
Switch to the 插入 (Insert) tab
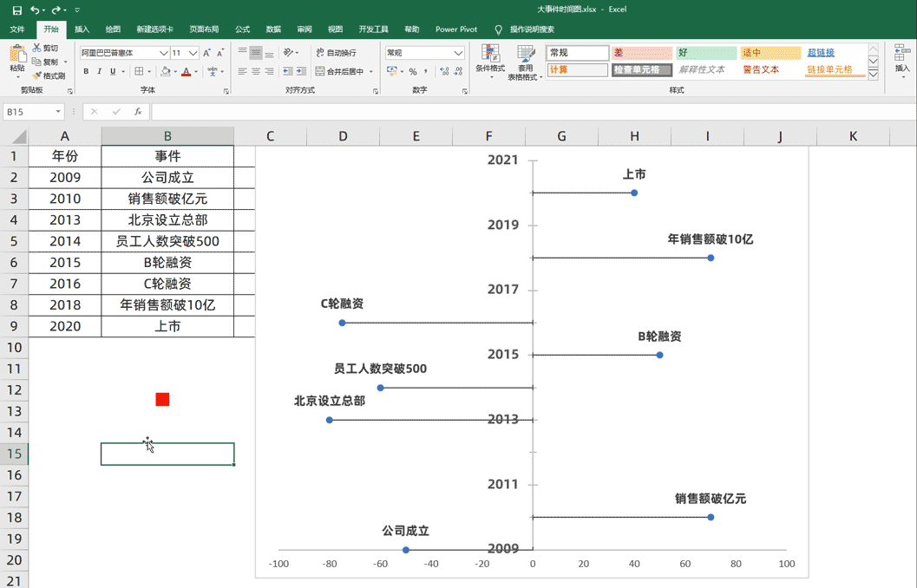coord(82,29)
